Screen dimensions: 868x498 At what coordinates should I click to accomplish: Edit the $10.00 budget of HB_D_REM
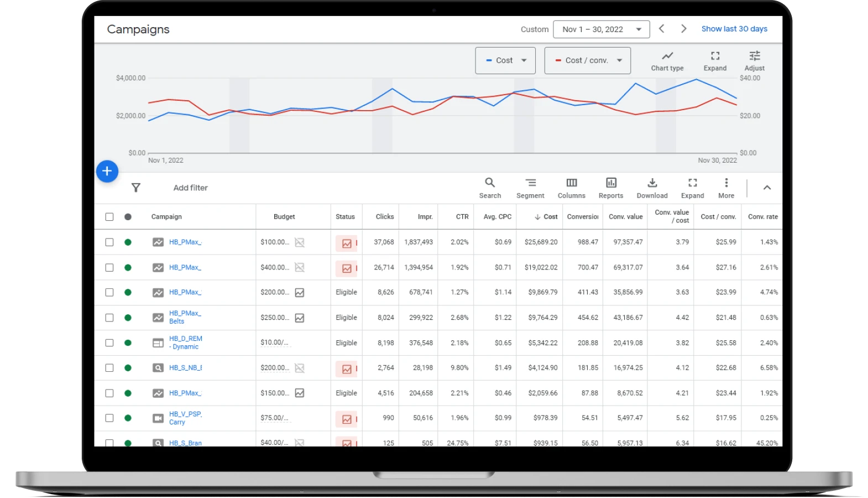point(274,343)
